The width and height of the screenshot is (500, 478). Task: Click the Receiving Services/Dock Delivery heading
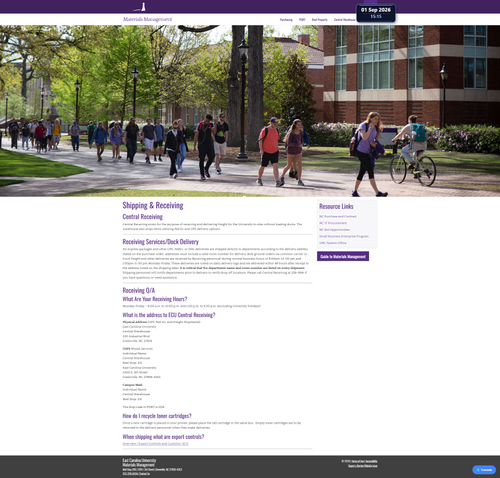(x=161, y=242)
